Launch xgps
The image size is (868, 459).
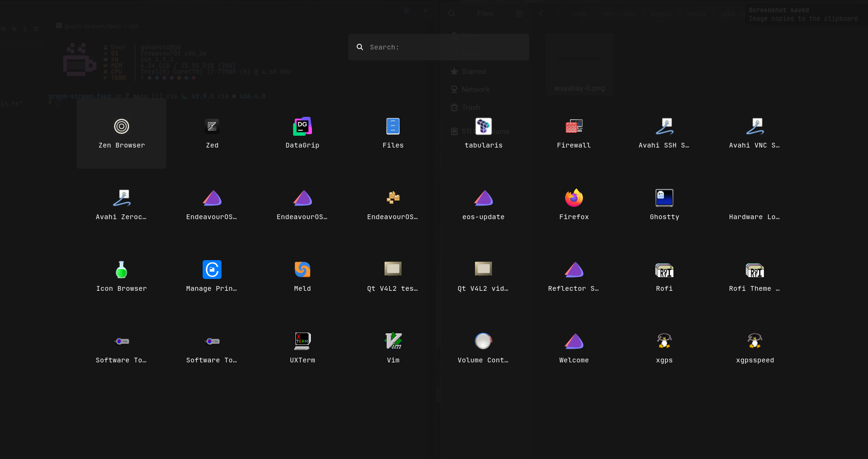coord(664,349)
